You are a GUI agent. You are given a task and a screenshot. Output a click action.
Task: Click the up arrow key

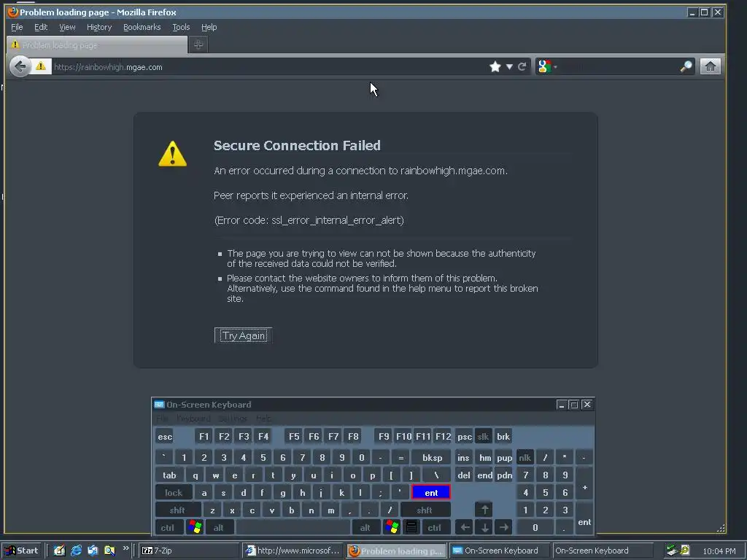coord(484,510)
